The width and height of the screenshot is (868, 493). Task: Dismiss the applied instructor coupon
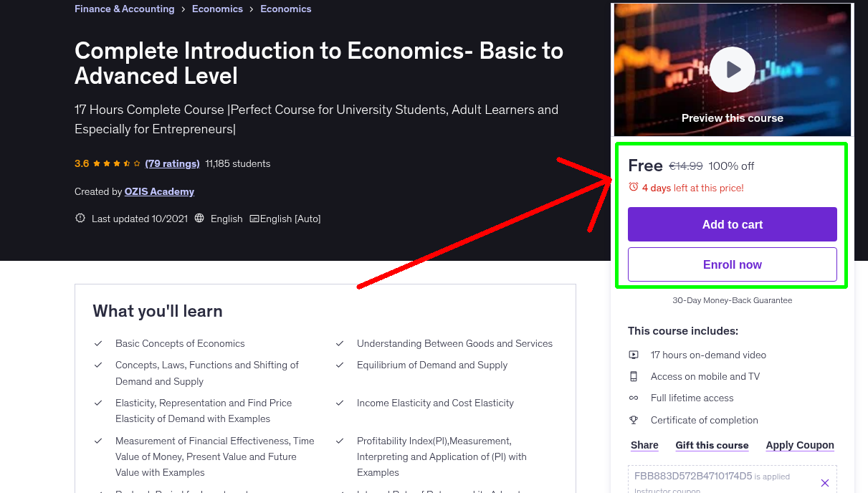click(824, 482)
